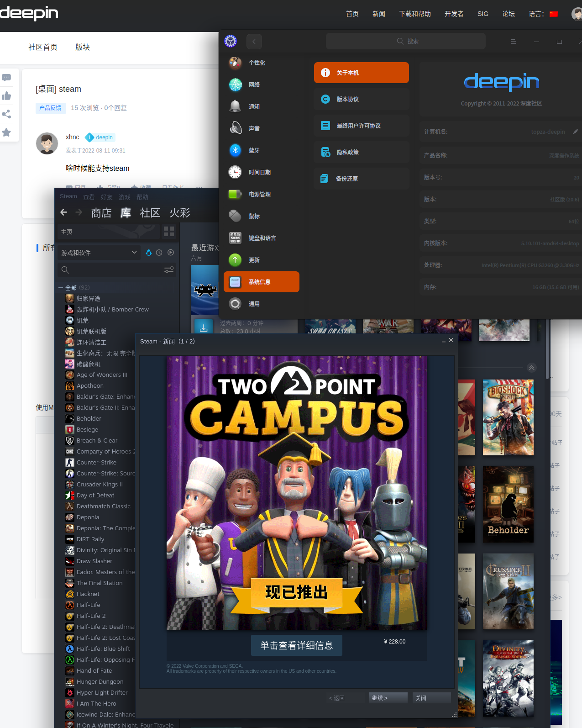The height and width of the screenshot is (728, 582).
Task: Select Beholder game cover thumbnail
Action: [508, 504]
